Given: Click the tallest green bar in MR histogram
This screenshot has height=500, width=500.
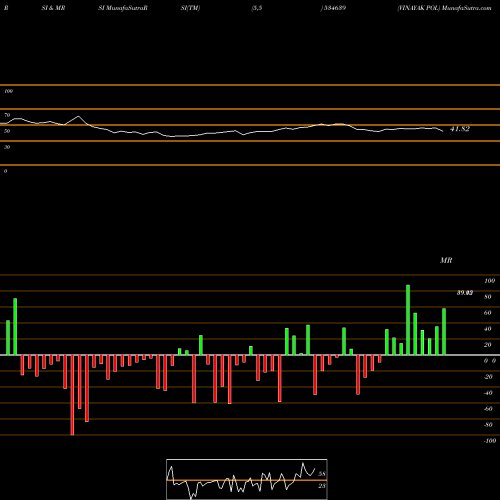Looking at the screenshot, I should click(x=408, y=320).
